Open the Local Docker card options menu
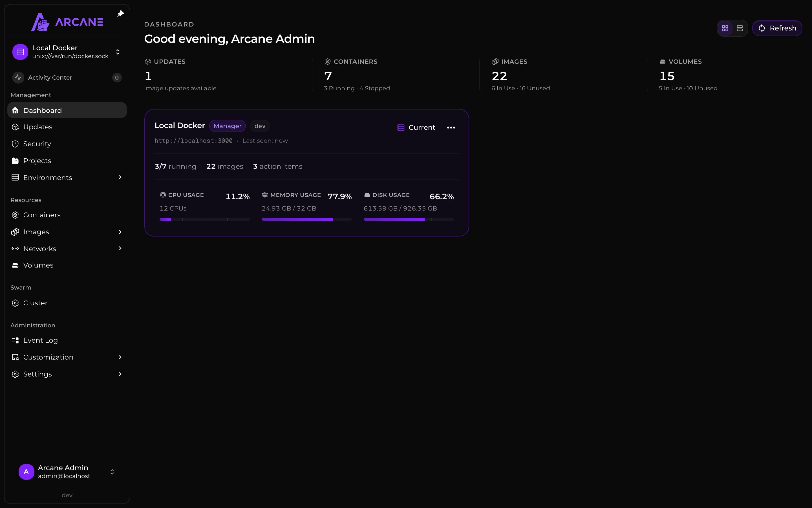This screenshot has height=508, width=812. coord(451,128)
